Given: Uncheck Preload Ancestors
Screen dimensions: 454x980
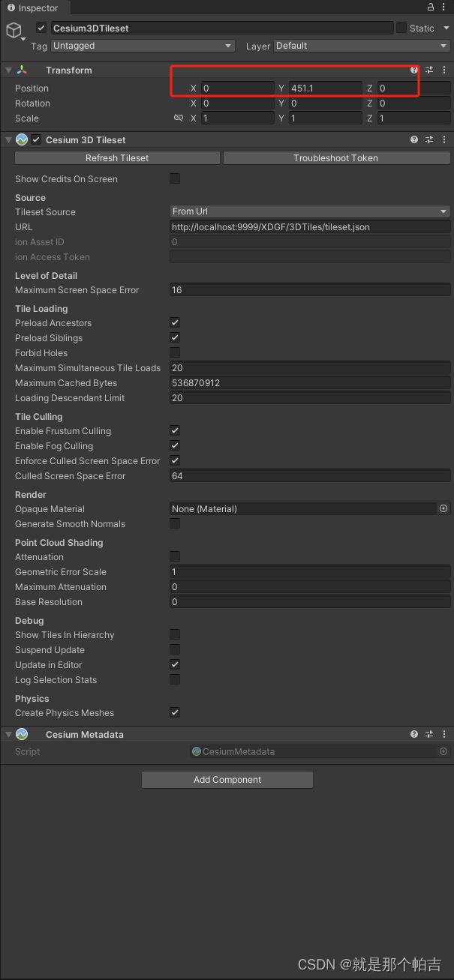Looking at the screenshot, I should coord(175,322).
